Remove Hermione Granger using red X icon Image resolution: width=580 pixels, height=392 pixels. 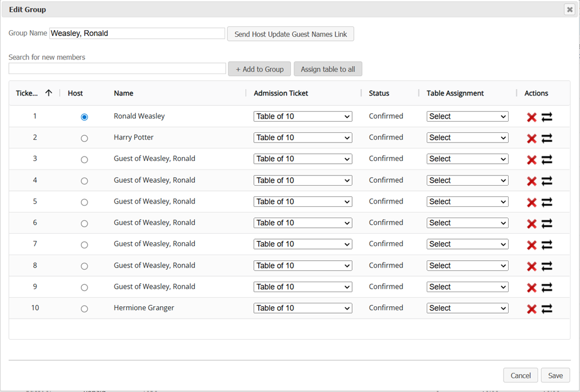531,308
